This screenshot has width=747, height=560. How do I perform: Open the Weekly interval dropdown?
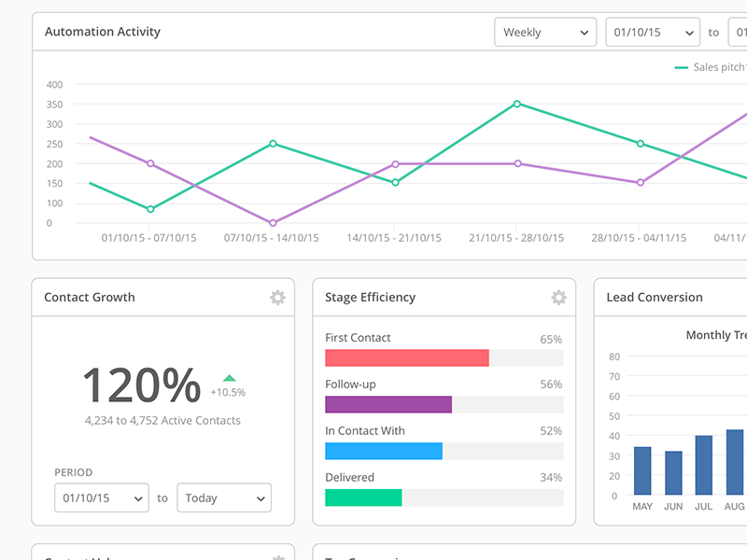click(545, 33)
